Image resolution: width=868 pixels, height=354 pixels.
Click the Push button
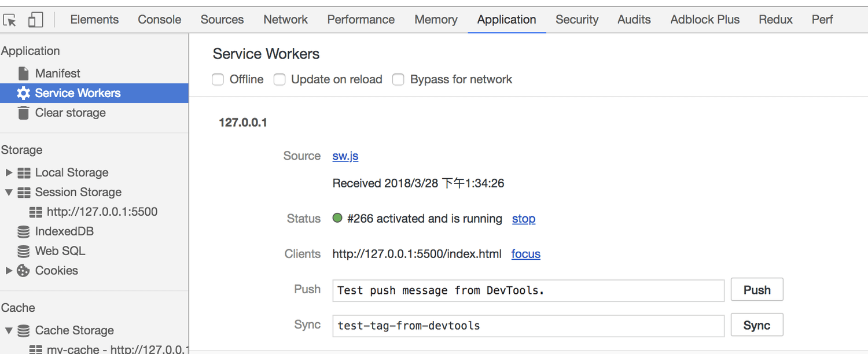pos(757,290)
